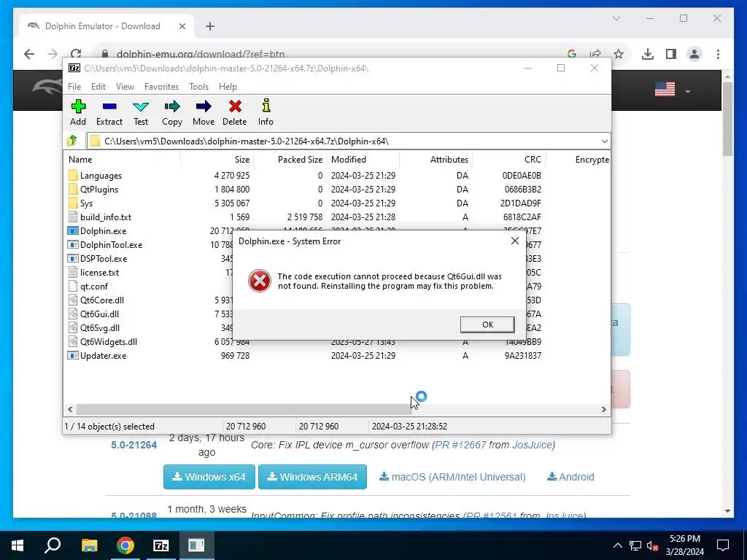Viewport: 747px width, 560px height.
Task: Open the Edit menu
Action: 98,87
